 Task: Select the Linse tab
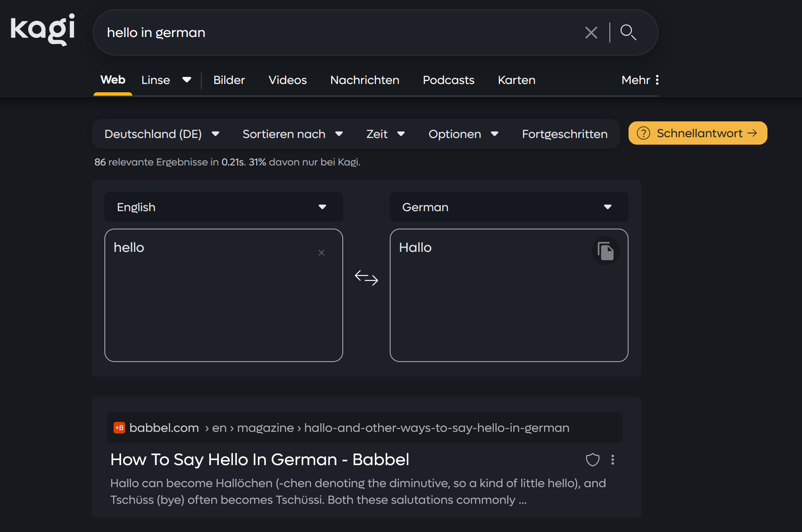coord(156,80)
